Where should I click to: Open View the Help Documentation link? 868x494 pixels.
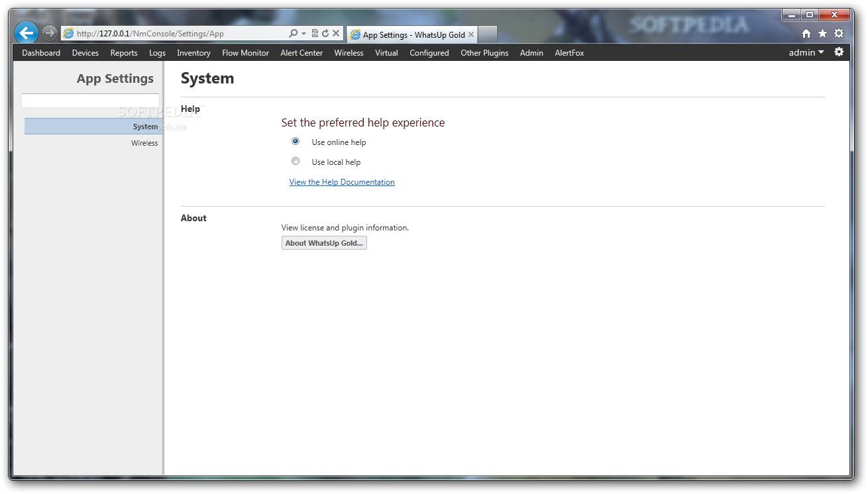coord(342,182)
